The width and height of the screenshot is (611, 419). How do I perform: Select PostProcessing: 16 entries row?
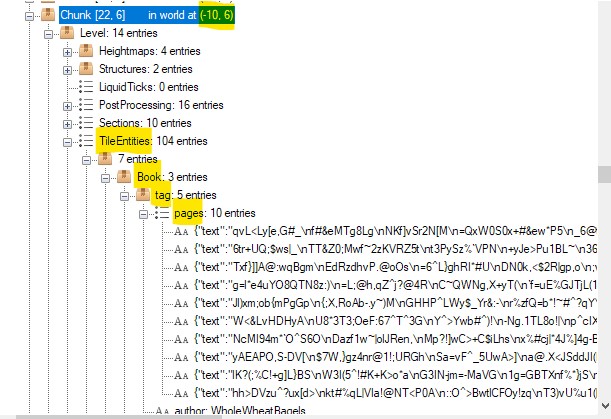[161, 105]
